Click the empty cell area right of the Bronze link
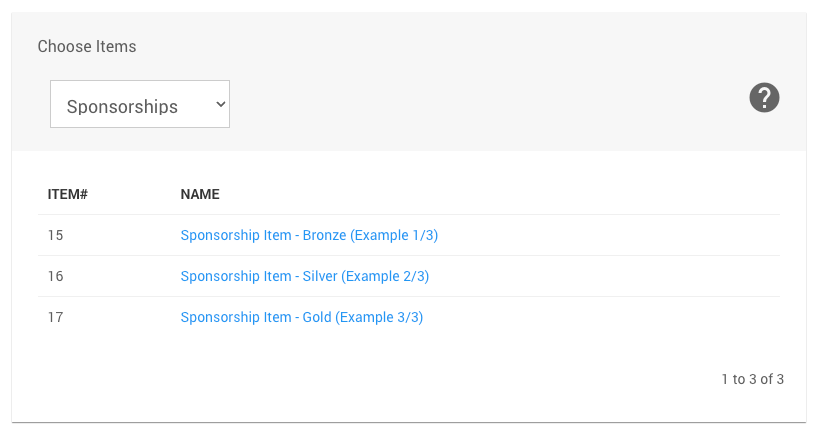Image resolution: width=816 pixels, height=435 pixels. click(x=610, y=236)
